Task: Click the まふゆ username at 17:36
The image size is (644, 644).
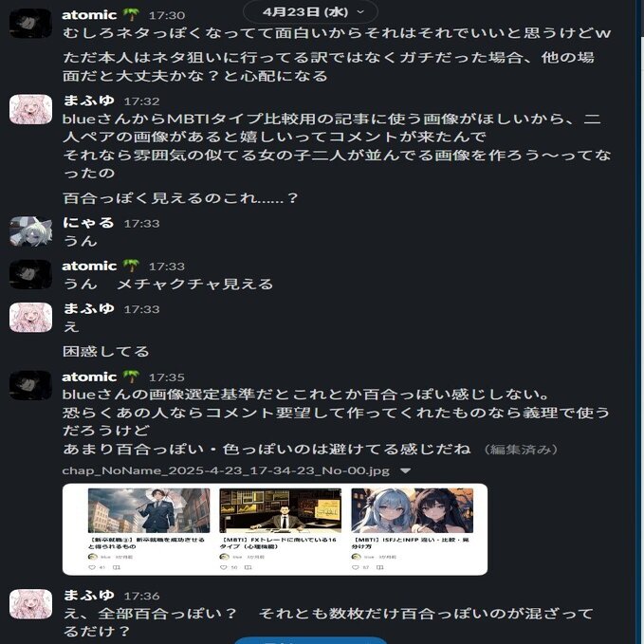Action: pyautogui.click(x=89, y=595)
